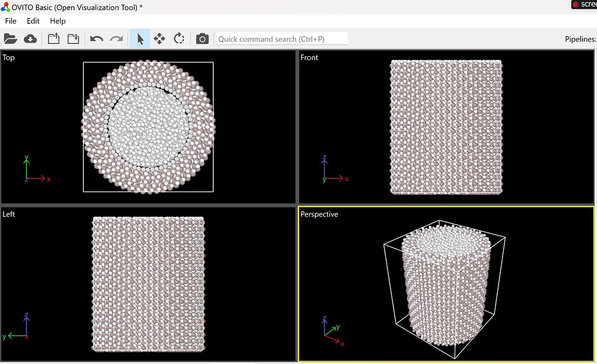This screenshot has width=597, height=364.
Task: Open the Edit menu
Action: [33, 21]
